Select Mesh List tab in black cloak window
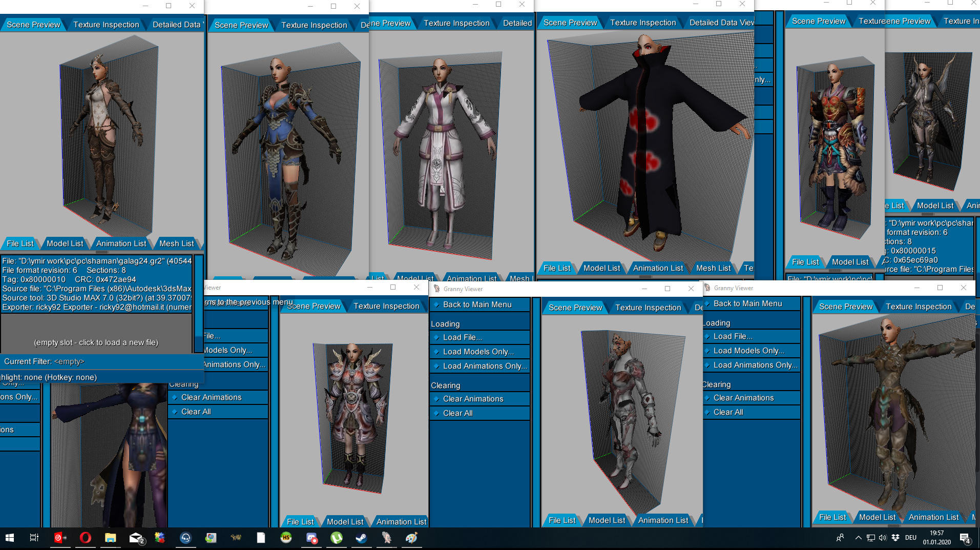The image size is (980, 550). coord(713,268)
